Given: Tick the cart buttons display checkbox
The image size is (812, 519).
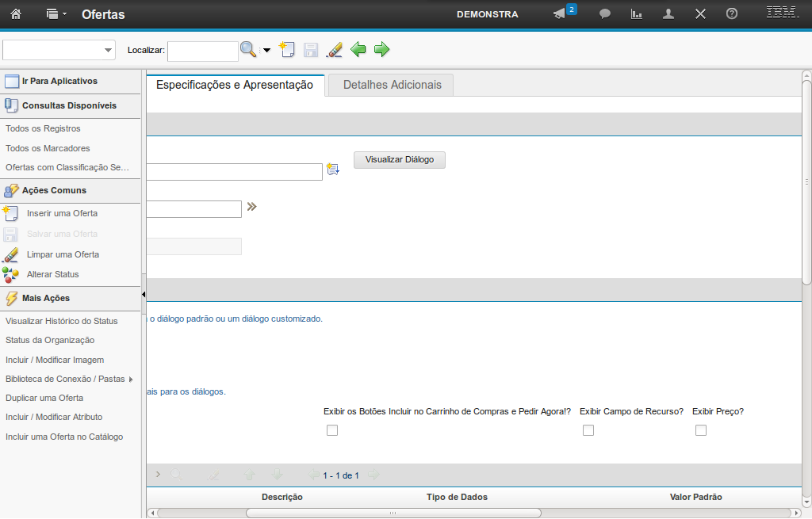Looking at the screenshot, I should pos(332,430).
